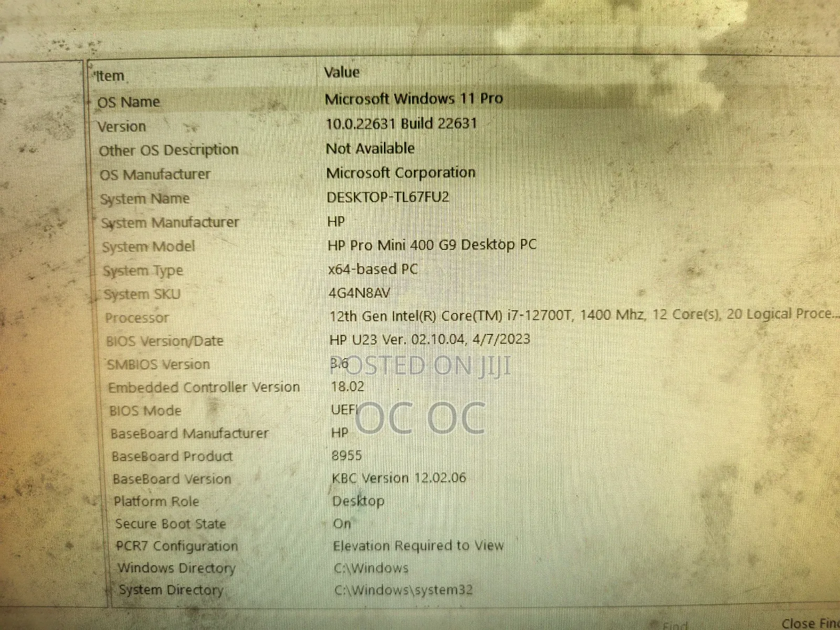Select the SMBIOS Version row label
This screenshot has height=630, width=840.
[159, 364]
